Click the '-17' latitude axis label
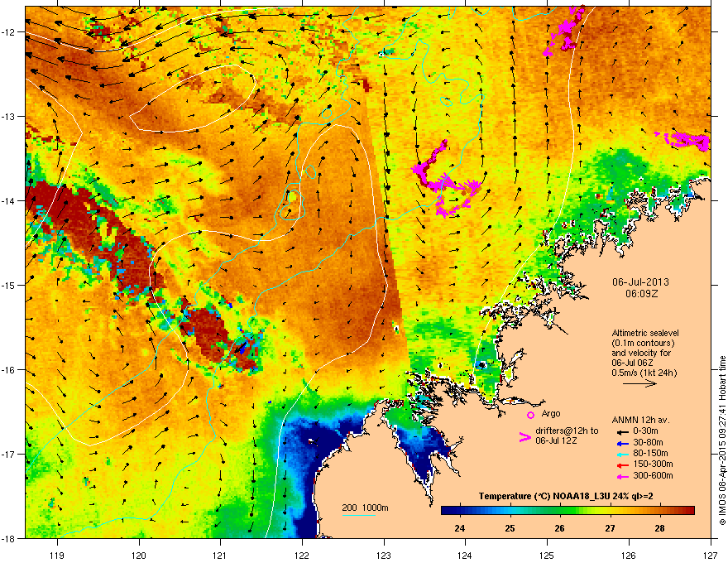 pos(9,454)
